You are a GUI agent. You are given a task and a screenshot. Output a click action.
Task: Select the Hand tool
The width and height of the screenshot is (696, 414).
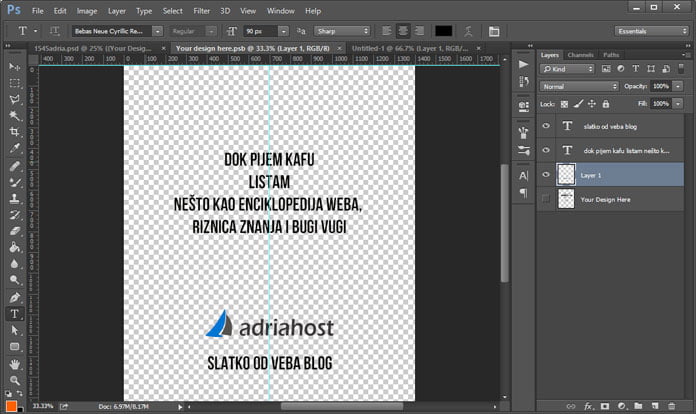click(14, 364)
